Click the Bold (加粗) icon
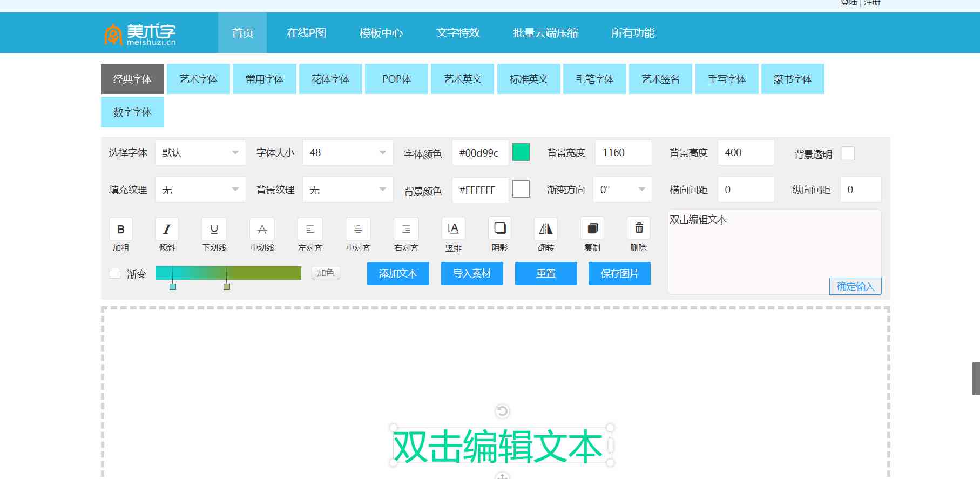 [121, 229]
